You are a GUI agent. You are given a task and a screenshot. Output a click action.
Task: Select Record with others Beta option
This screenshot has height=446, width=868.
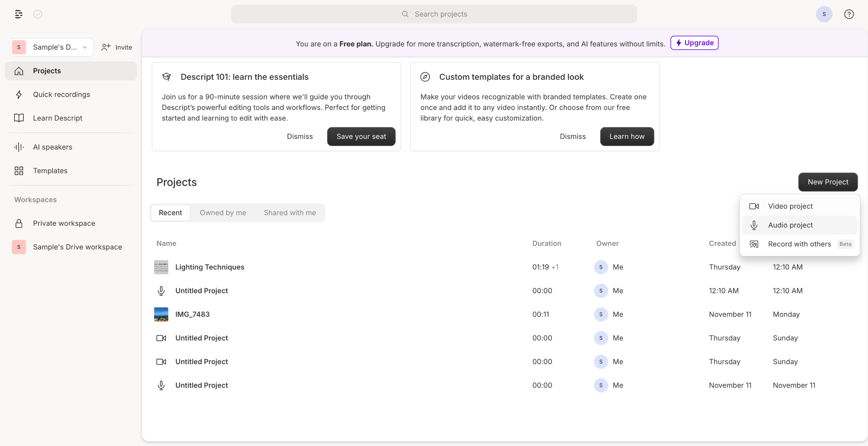pyautogui.click(x=799, y=244)
